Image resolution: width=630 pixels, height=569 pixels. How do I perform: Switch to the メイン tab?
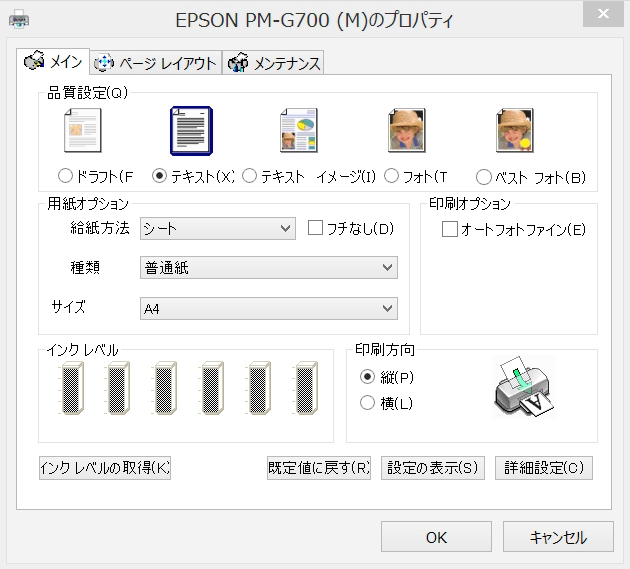point(53,62)
